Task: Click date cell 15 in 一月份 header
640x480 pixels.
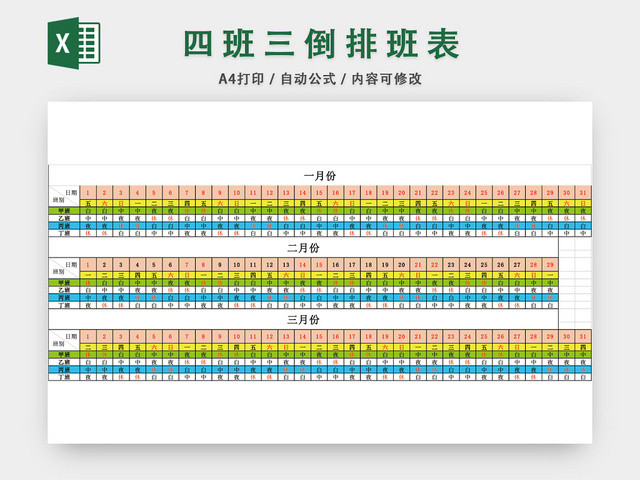Action: (x=319, y=192)
